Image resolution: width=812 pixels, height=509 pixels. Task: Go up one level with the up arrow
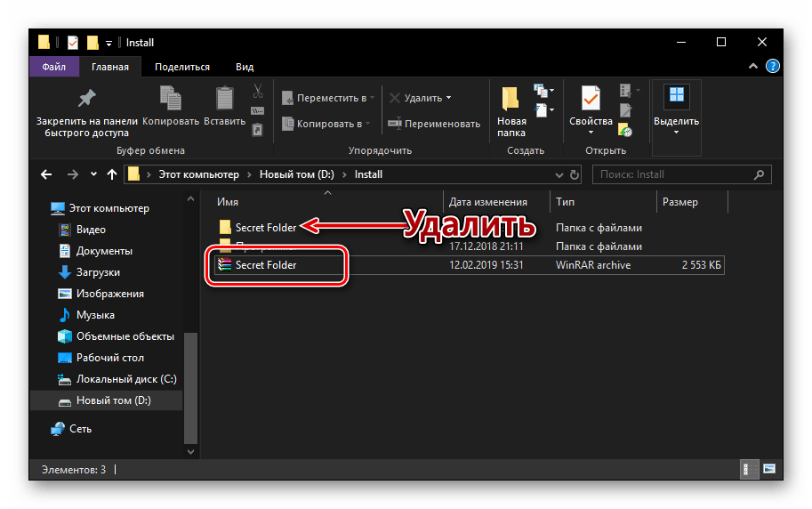[112, 174]
